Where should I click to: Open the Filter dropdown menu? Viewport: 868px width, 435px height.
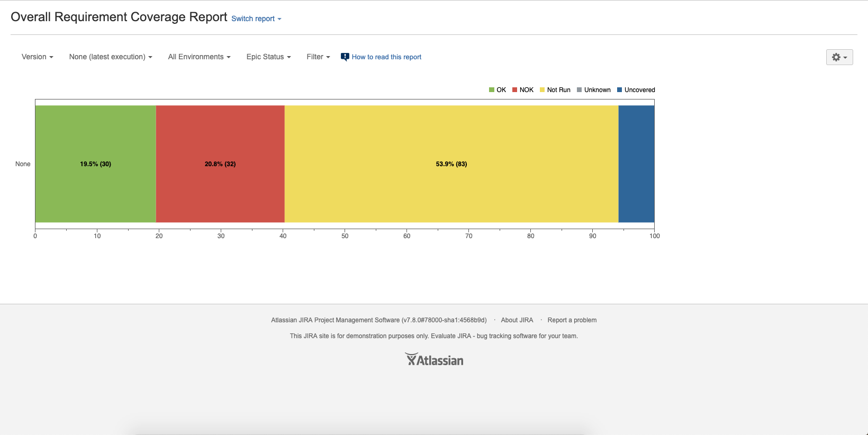coord(318,57)
